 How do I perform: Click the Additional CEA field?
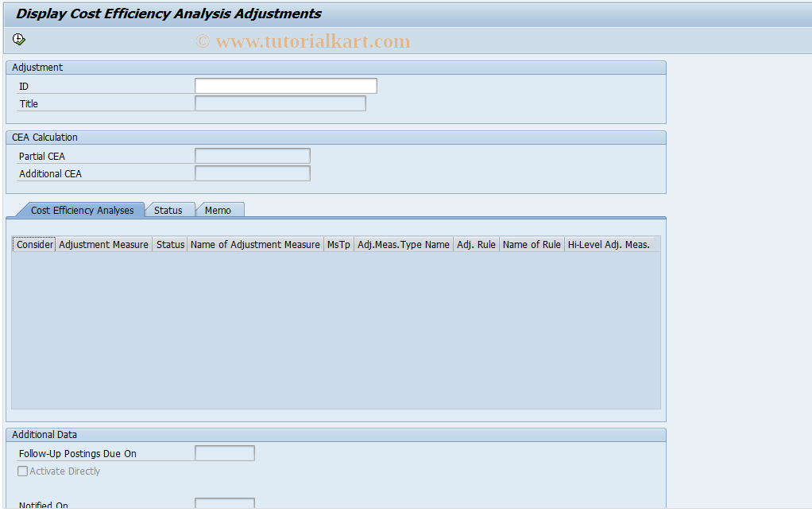tap(253, 173)
